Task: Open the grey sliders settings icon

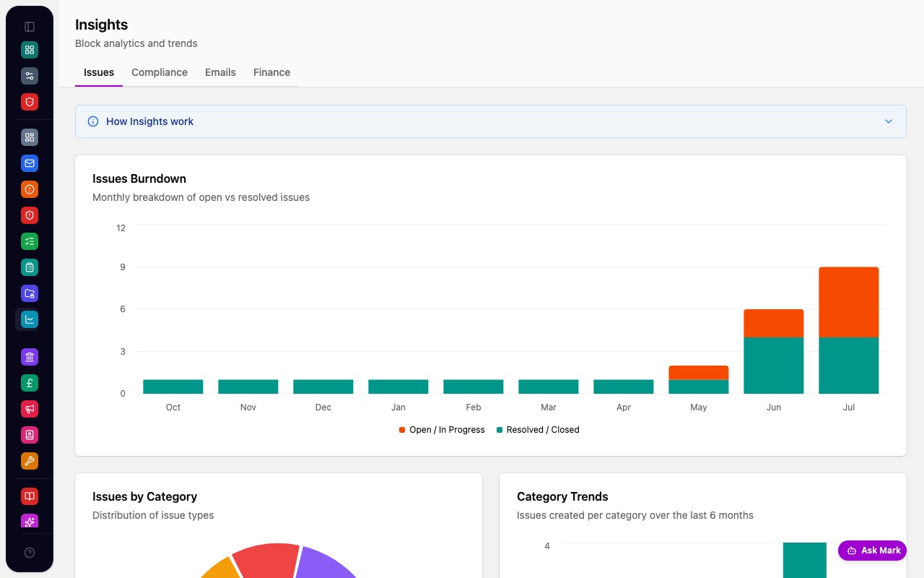Action: point(30,76)
